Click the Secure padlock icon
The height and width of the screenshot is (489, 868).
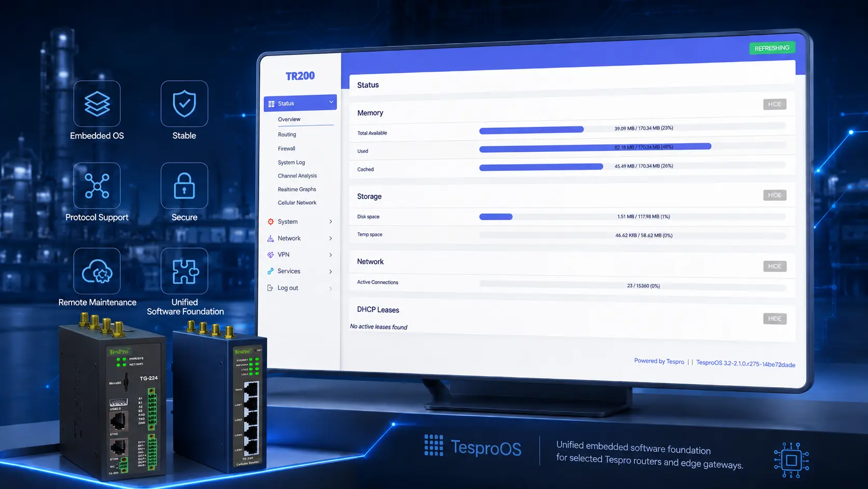coord(184,186)
